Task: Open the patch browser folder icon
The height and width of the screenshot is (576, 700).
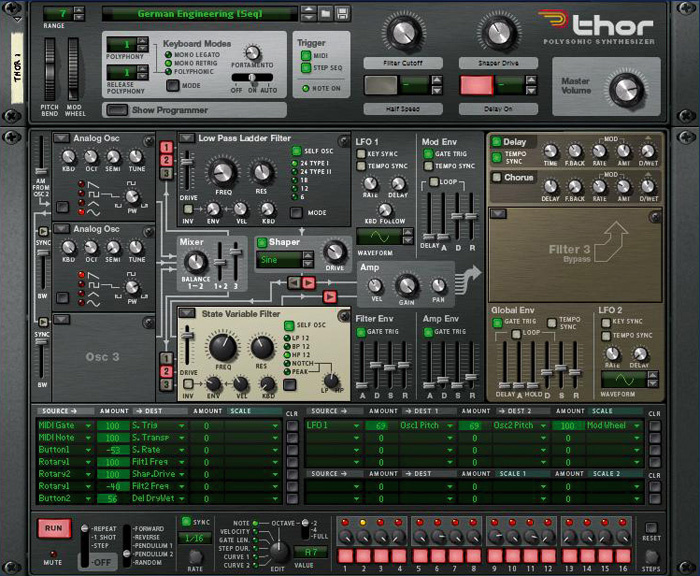Action: pos(326,13)
